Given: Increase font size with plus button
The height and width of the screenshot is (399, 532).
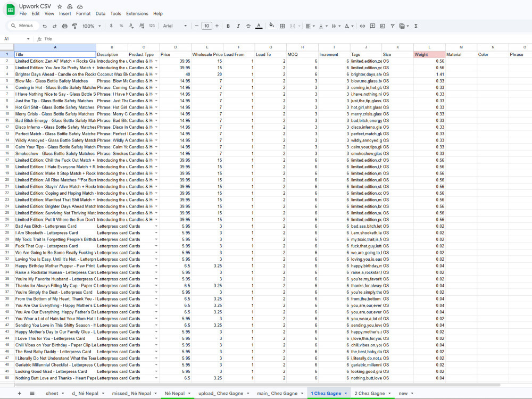Looking at the screenshot, I should 217,26.
